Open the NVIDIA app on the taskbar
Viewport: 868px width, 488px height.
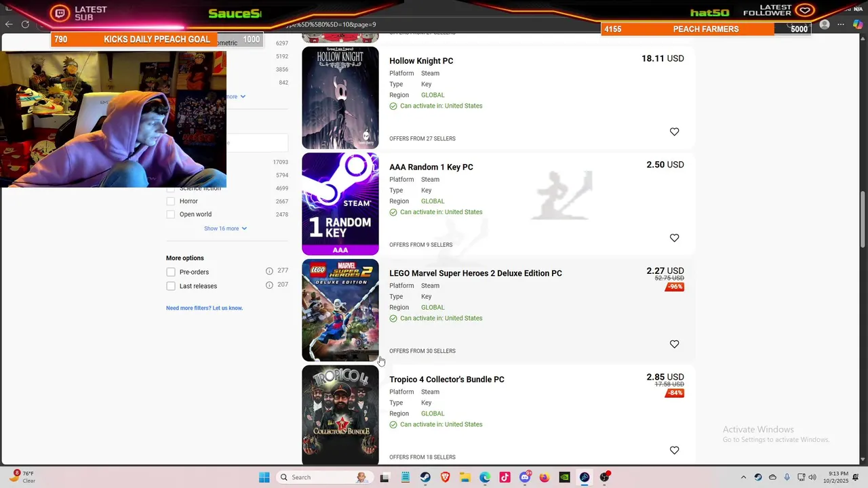[564, 477]
